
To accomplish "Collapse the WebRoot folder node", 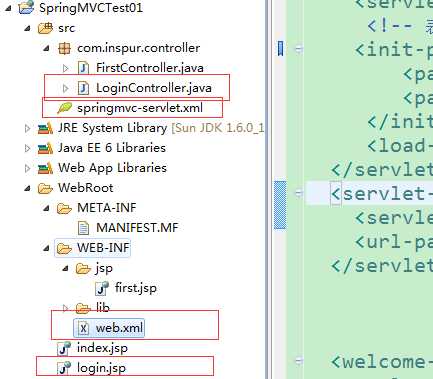I will pos(28,189).
